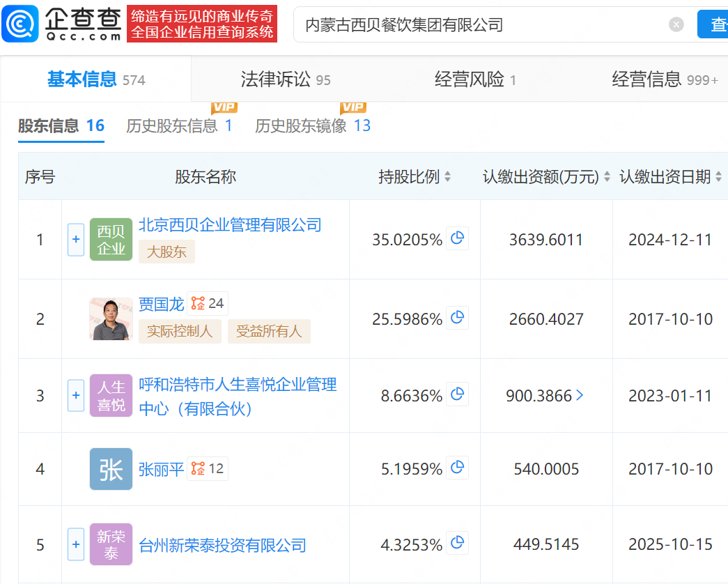This screenshot has width=728, height=584.
Task: Click the Qcc.com logo icon
Action: point(21,24)
